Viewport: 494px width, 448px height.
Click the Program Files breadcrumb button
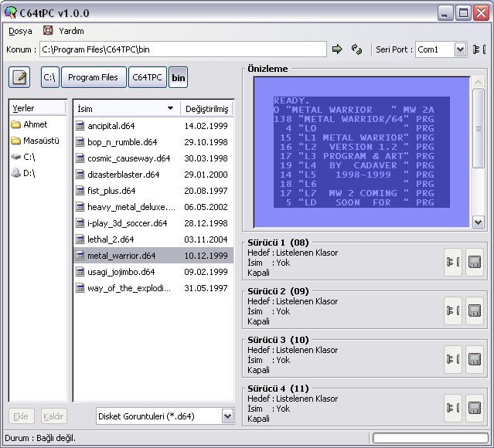click(x=93, y=77)
